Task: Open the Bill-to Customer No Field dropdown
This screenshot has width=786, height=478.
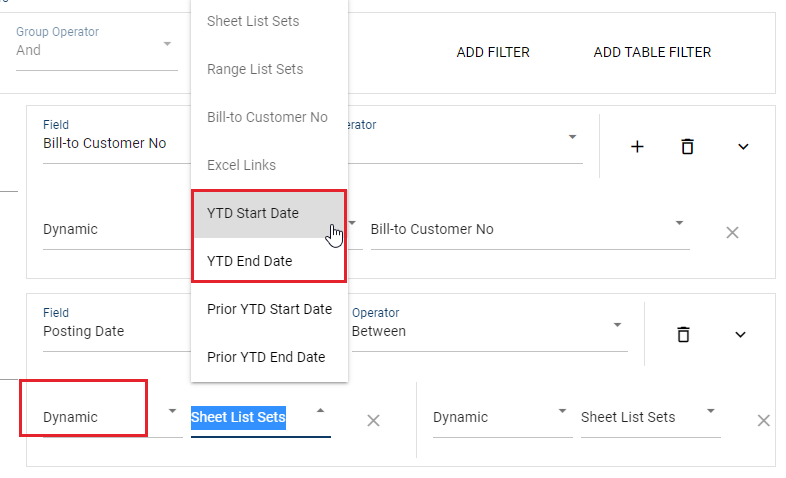Action: pyautogui.click(x=117, y=141)
